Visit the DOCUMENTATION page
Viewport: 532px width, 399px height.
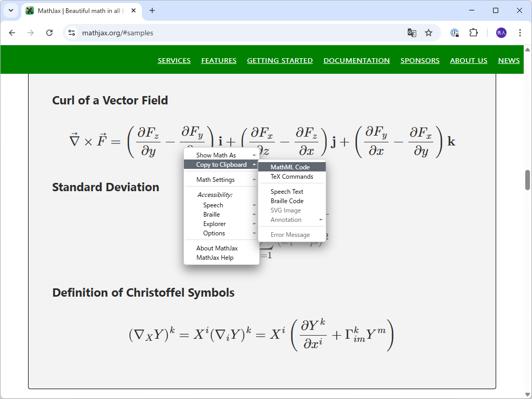click(x=356, y=60)
